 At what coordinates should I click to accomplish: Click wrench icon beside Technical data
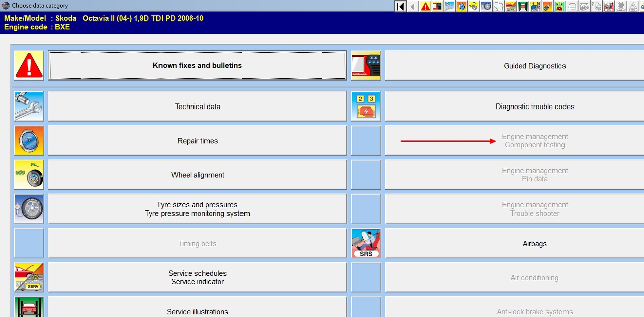29,106
